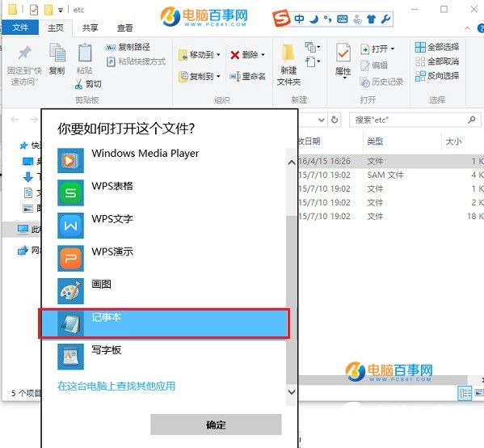Viewport: 484px width, 448px height.
Task: Collapse the ribbon chevron
Action: click(x=468, y=28)
